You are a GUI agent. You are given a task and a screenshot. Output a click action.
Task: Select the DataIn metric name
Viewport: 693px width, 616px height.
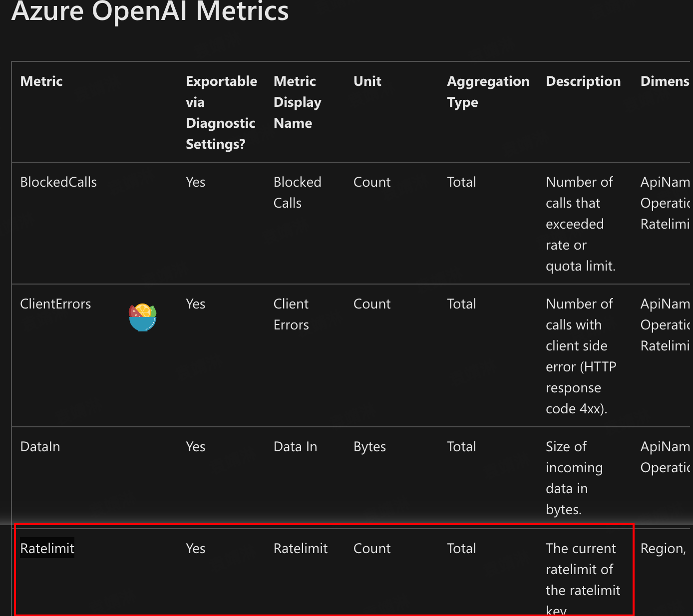40,447
